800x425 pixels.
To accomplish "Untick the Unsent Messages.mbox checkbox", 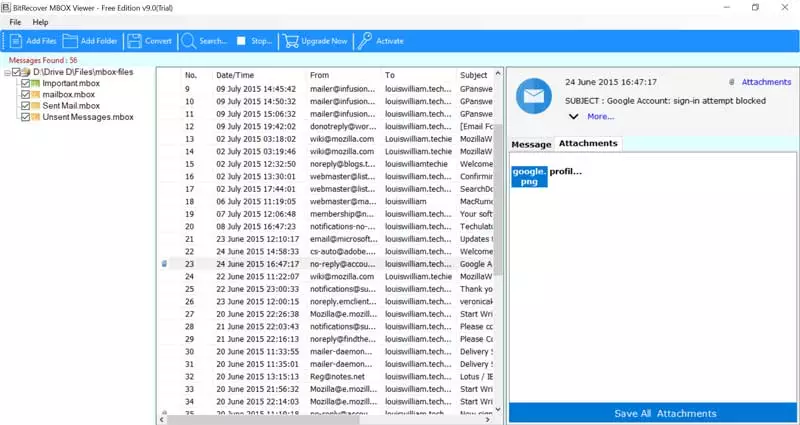I will coord(26,117).
